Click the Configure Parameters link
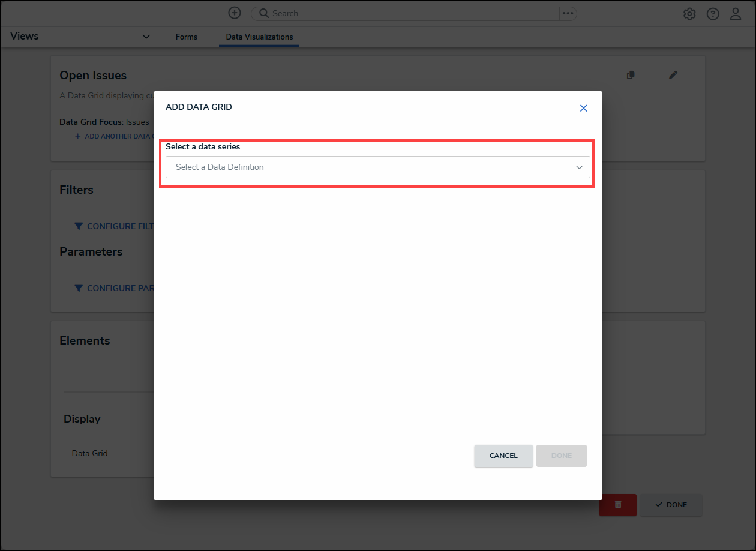Image resolution: width=756 pixels, height=551 pixels. pyautogui.click(x=115, y=288)
